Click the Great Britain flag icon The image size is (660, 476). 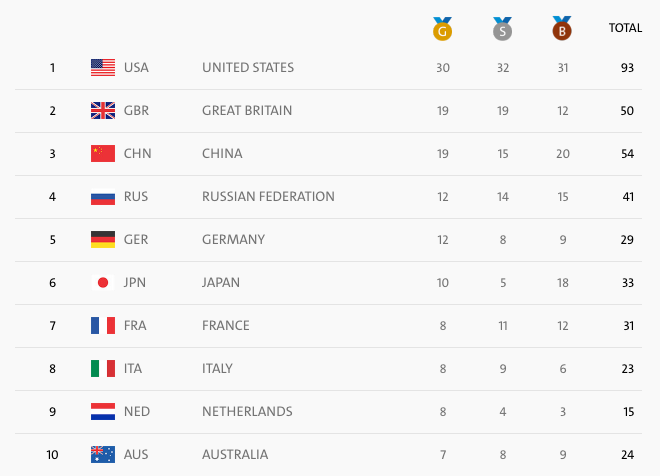103,111
